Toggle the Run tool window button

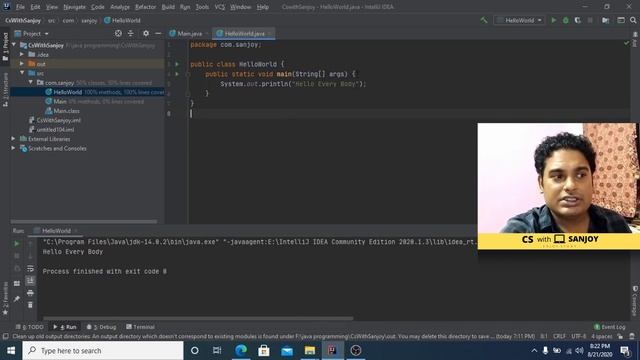(x=65, y=327)
